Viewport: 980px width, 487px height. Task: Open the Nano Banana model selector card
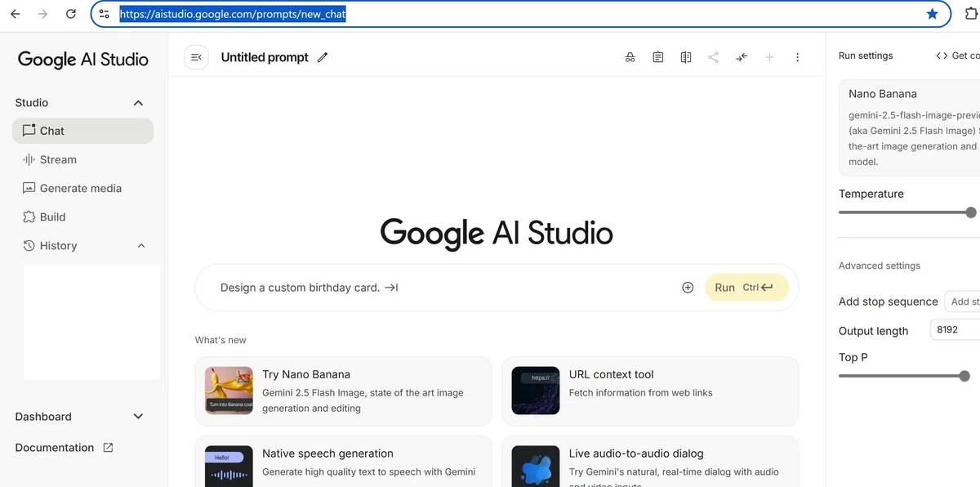(909, 127)
